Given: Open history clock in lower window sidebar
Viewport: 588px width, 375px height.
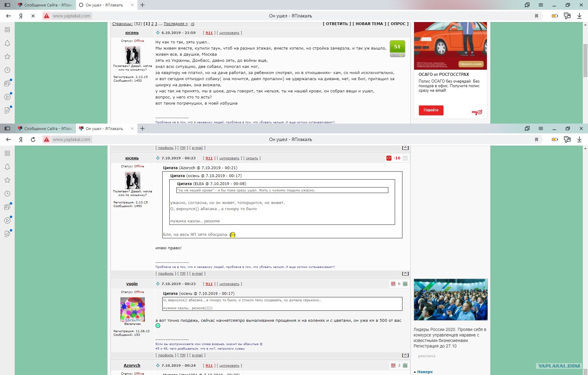Looking at the screenshot, I should click(7, 194).
